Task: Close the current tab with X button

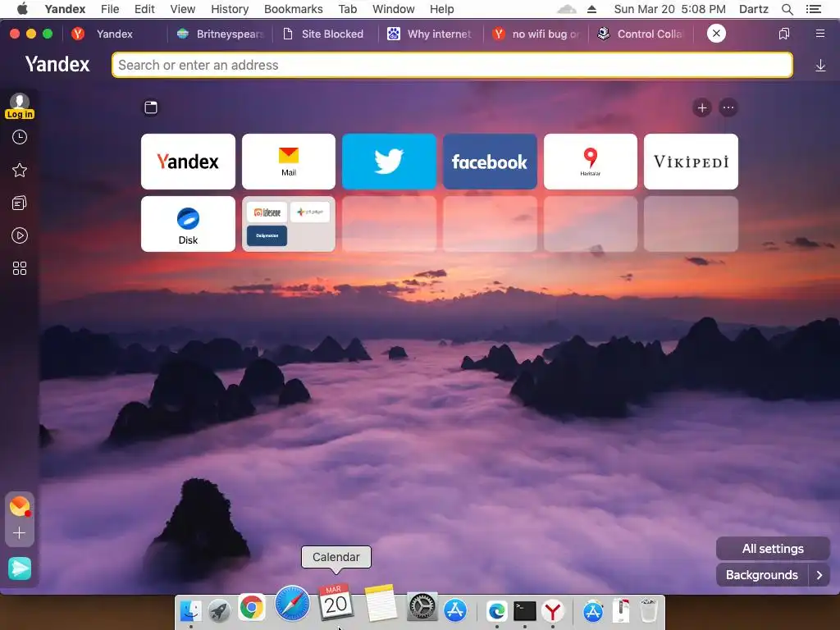Action: 716,33
